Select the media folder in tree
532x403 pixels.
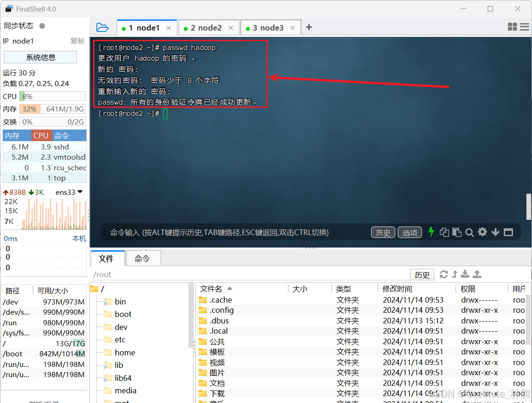point(120,391)
